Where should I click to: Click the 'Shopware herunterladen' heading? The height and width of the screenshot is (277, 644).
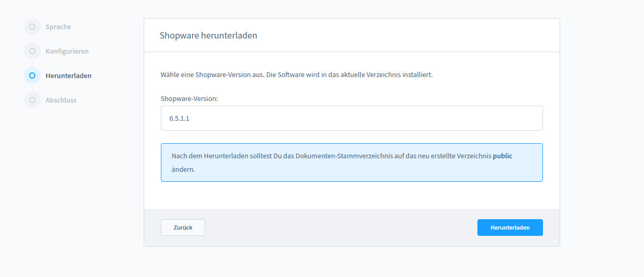[x=208, y=35]
